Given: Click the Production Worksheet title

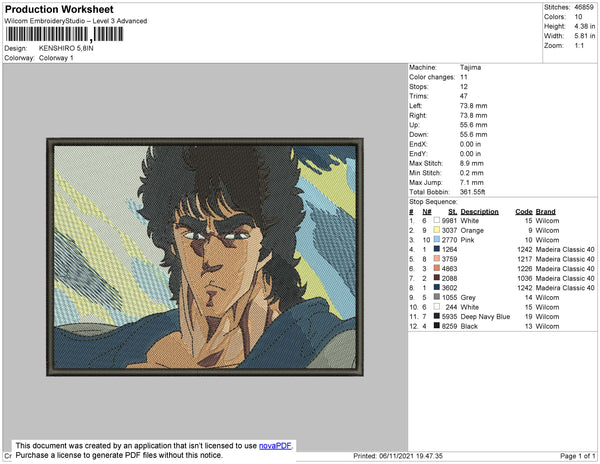Looking at the screenshot, I should point(59,7).
